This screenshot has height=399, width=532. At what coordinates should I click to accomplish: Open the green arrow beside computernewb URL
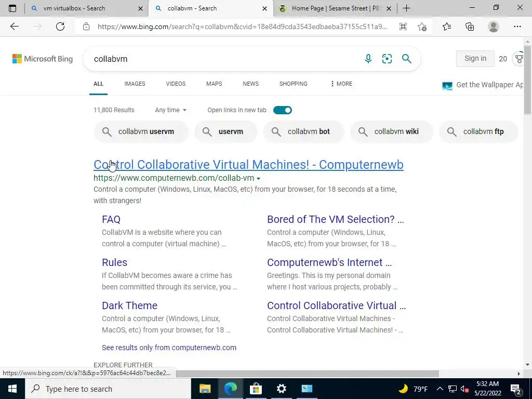259,179
